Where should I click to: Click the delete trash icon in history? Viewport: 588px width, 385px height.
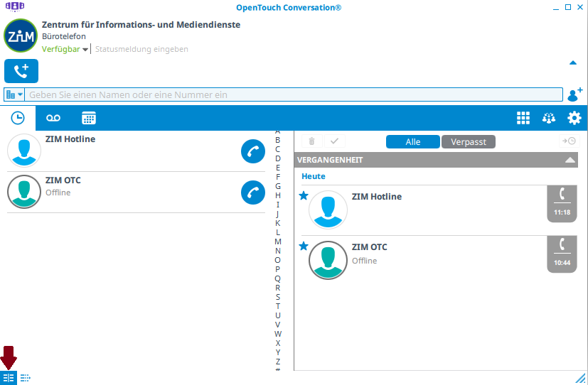[311, 141]
